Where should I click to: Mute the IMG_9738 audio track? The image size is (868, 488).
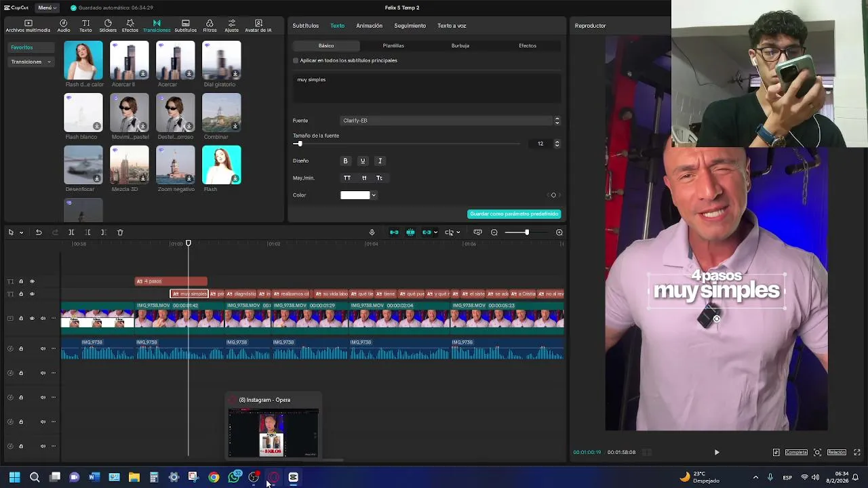tap(43, 348)
